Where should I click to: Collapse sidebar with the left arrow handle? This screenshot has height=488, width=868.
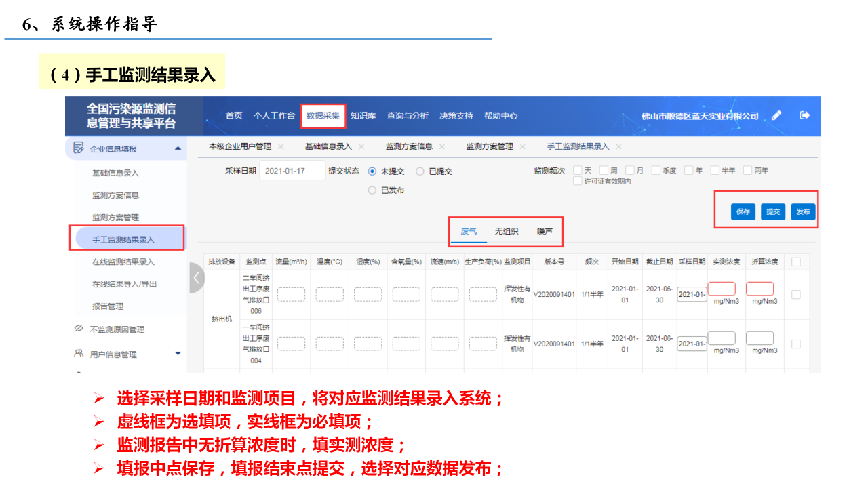coord(196,278)
